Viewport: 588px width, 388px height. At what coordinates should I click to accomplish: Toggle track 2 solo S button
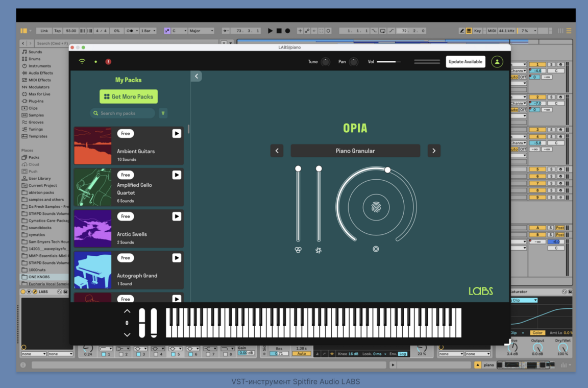point(551,97)
